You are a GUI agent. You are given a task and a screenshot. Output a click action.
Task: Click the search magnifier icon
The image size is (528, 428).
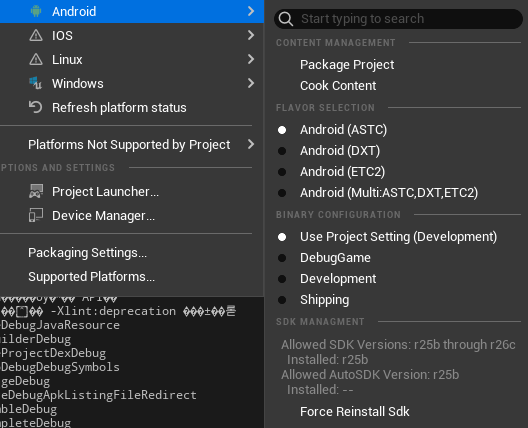pos(286,19)
